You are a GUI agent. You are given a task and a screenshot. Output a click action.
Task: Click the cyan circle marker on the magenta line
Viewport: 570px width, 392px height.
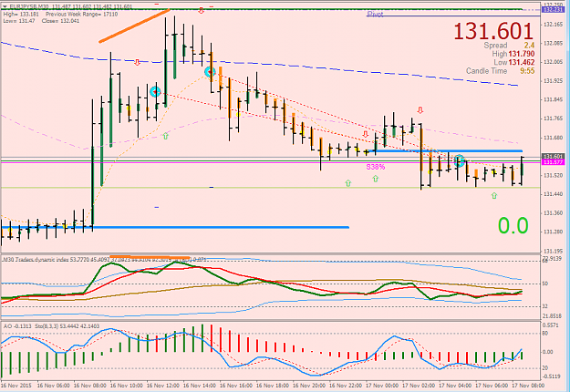460,160
